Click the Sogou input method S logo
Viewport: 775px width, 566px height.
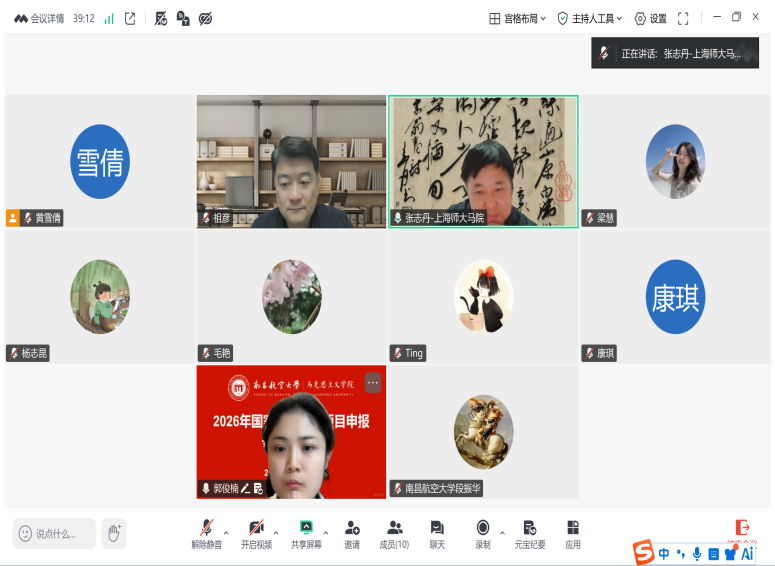pos(644,552)
